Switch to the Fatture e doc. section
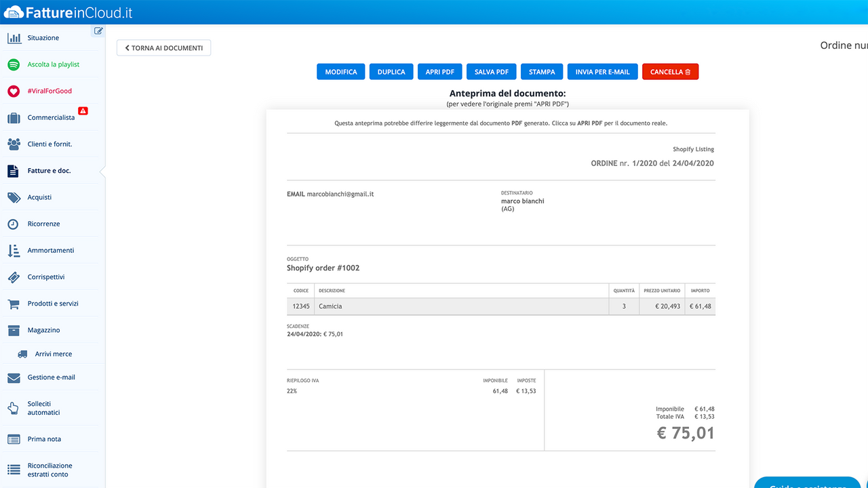Screen dimensions: 868x488 tap(14, 170)
